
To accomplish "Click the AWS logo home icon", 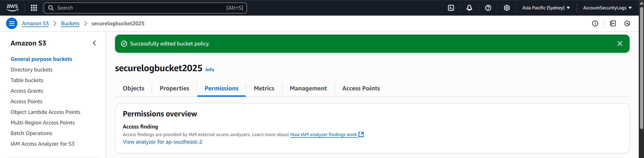I will tap(12, 8).
